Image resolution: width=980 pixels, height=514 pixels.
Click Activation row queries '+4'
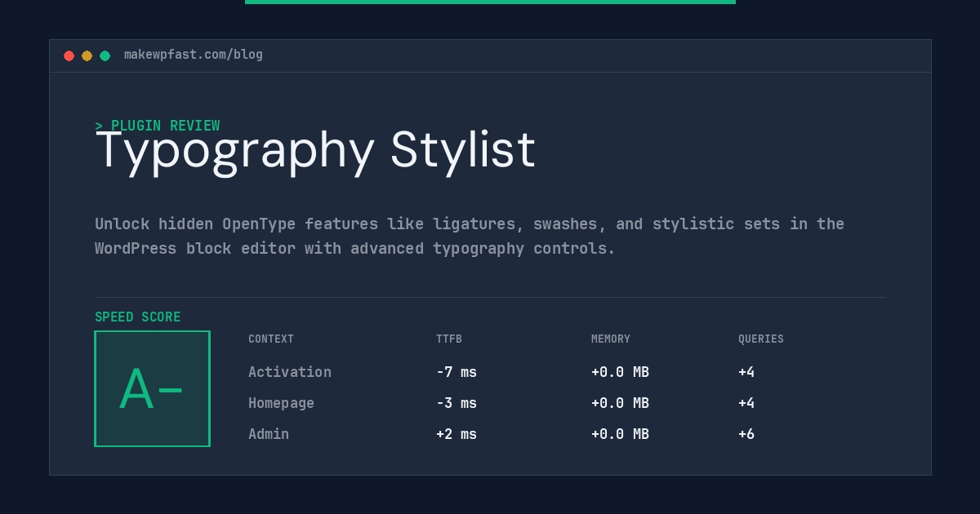(x=746, y=372)
